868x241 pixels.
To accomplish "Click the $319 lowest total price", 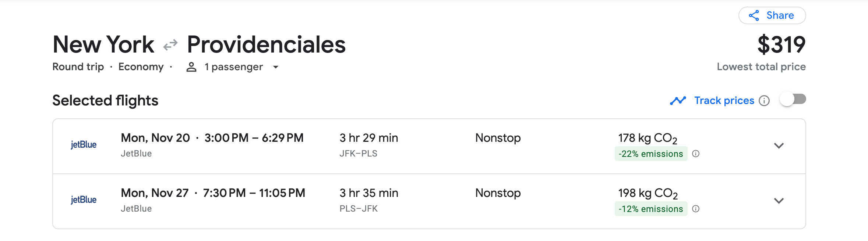I will point(781,45).
